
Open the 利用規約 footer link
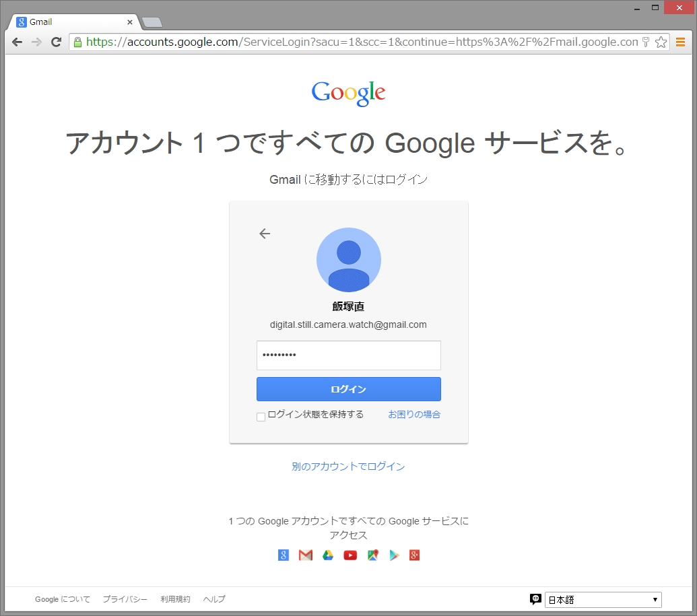pyautogui.click(x=175, y=599)
